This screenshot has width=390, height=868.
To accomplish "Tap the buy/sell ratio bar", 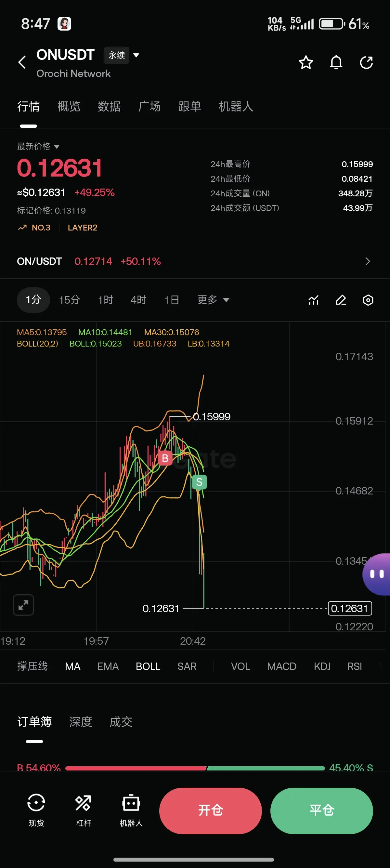I will pyautogui.click(x=195, y=768).
